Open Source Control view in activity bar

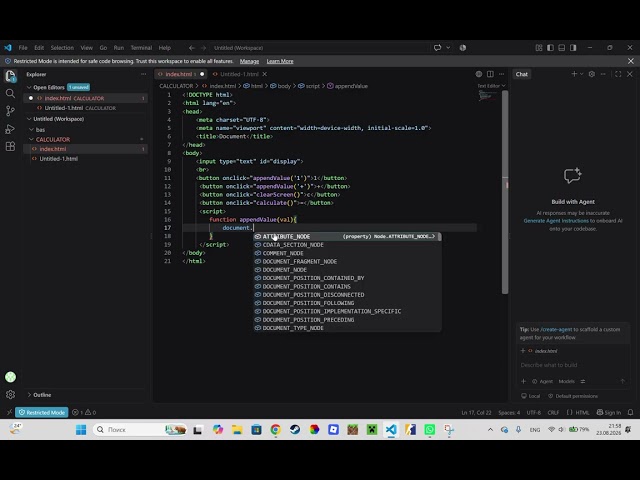[10, 111]
